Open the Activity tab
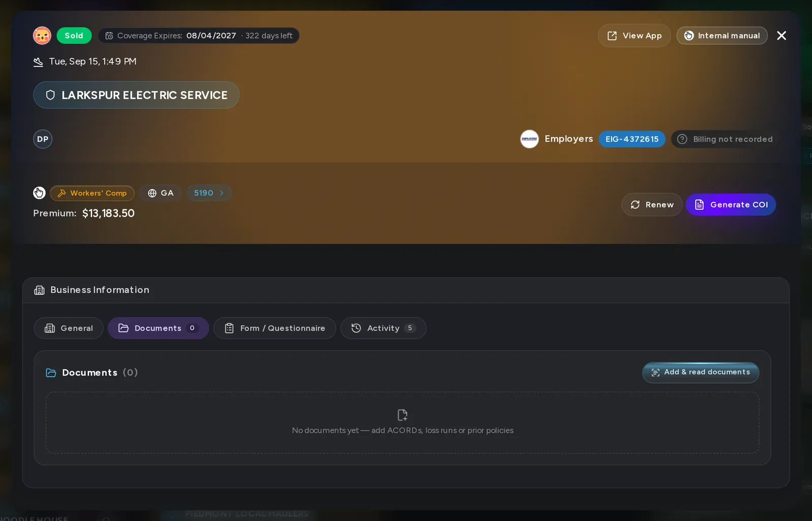Viewport: 812px width, 521px height. pyautogui.click(x=383, y=328)
